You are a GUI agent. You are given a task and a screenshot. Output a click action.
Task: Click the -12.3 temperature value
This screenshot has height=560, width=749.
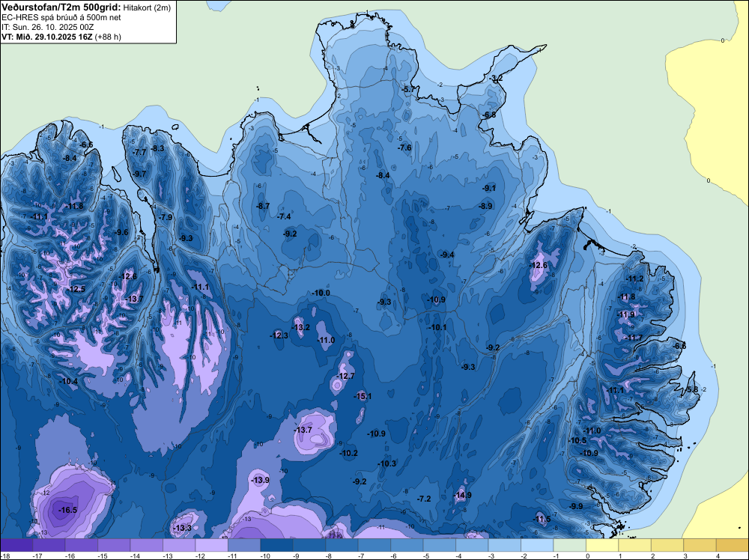pos(279,335)
